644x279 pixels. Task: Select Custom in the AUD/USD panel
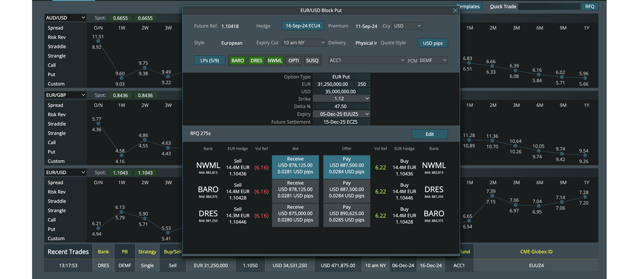(56, 84)
